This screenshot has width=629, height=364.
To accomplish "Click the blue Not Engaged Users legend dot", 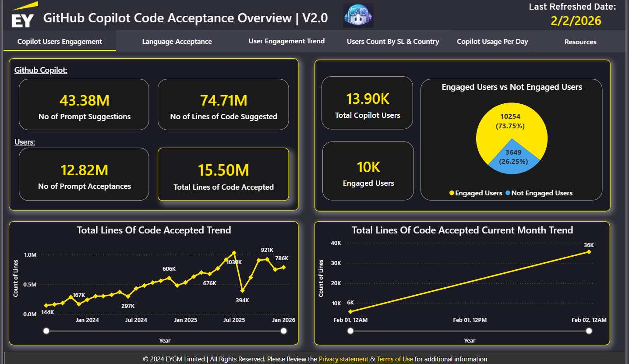I will 508,193.
